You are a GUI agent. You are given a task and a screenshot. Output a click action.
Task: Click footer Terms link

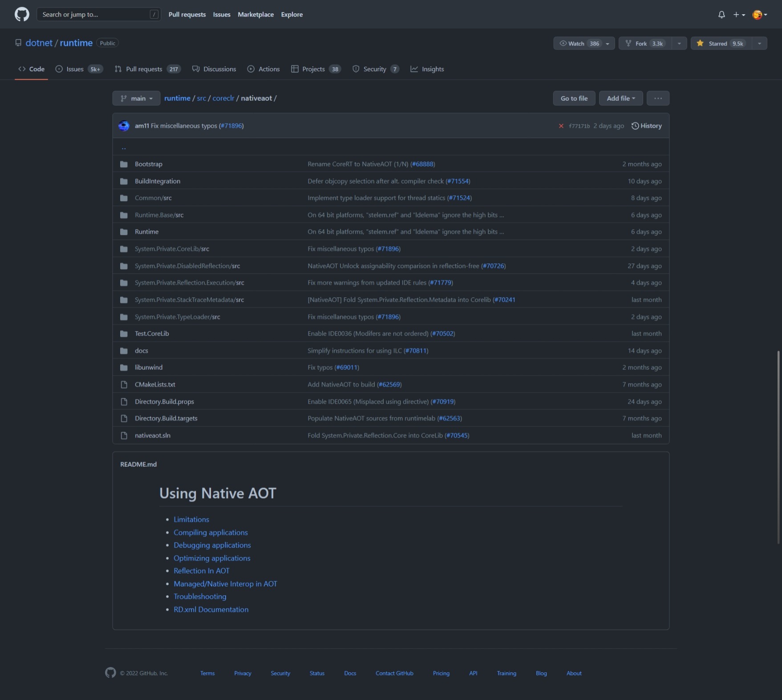207,673
